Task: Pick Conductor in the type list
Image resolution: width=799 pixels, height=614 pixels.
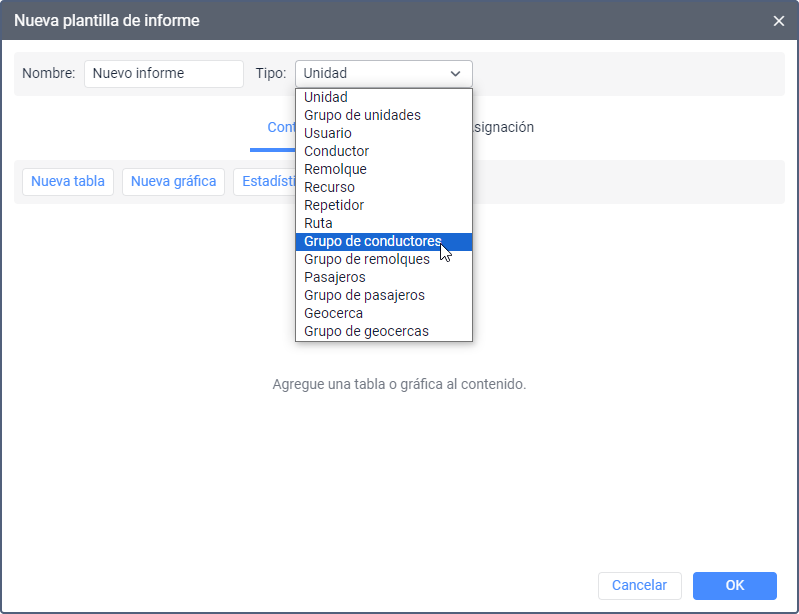Action: coord(336,151)
